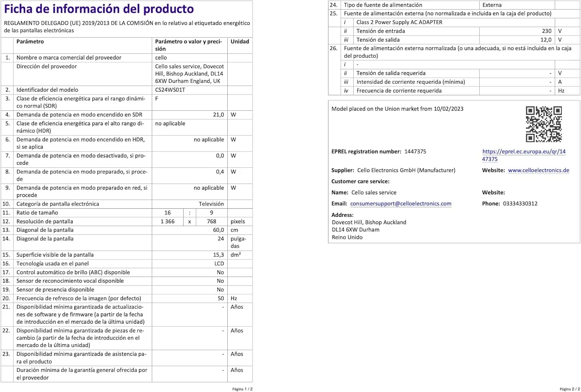This screenshot has width=581, height=392.
Task: Click the 'Customer care service:' heading
Action: point(360,181)
